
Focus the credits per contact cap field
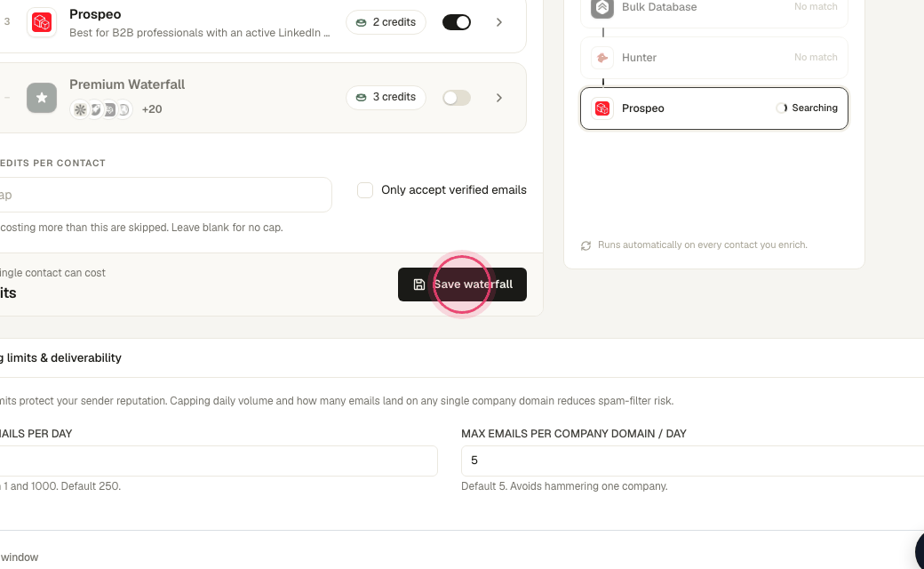pos(165,195)
